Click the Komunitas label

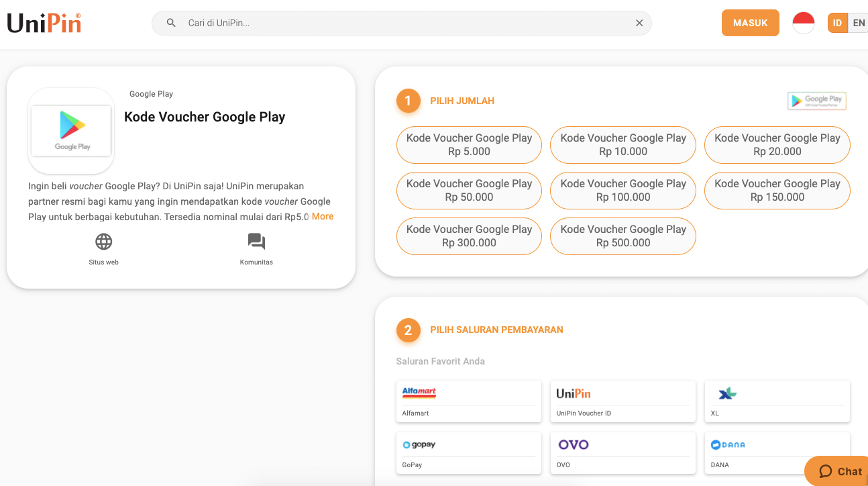pyautogui.click(x=256, y=262)
